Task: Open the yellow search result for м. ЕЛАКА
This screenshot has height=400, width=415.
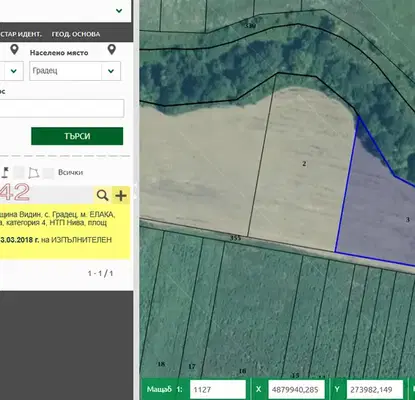Action: point(65,232)
